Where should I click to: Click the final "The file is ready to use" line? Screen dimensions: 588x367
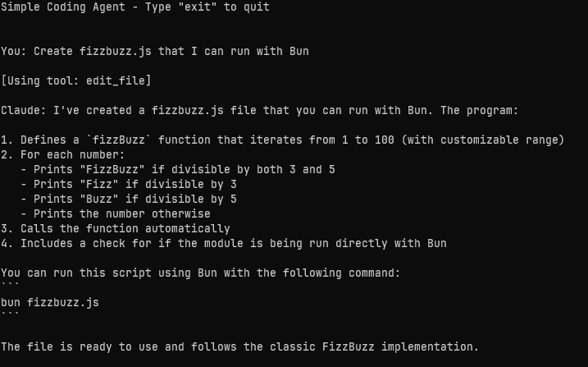pyautogui.click(x=239, y=346)
